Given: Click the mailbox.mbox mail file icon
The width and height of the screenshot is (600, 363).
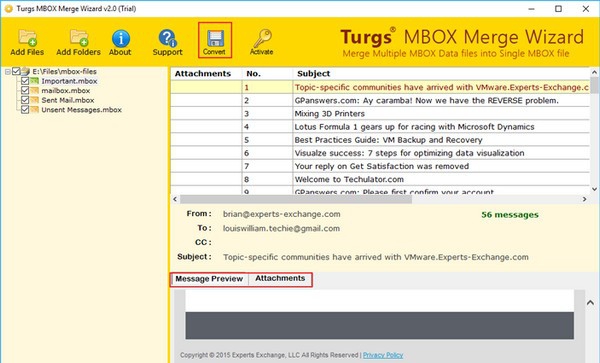Looking at the screenshot, I should tap(34, 91).
